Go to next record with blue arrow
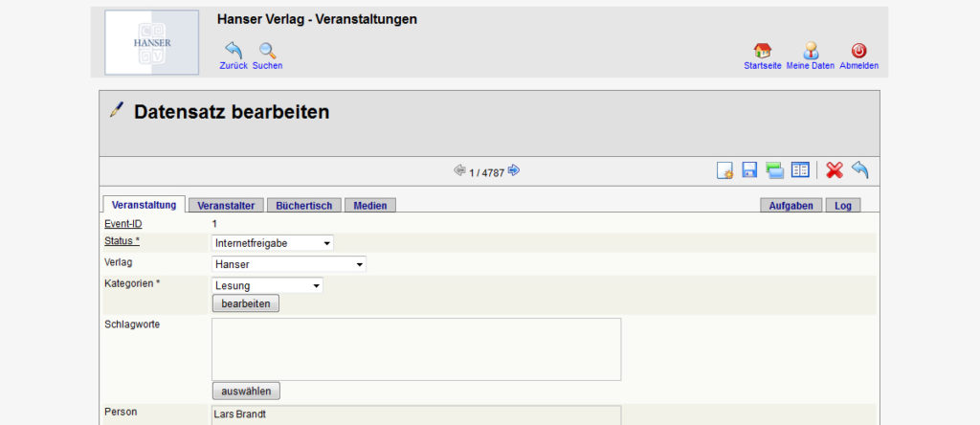Viewport: 980px width, 425px height. point(514,170)
